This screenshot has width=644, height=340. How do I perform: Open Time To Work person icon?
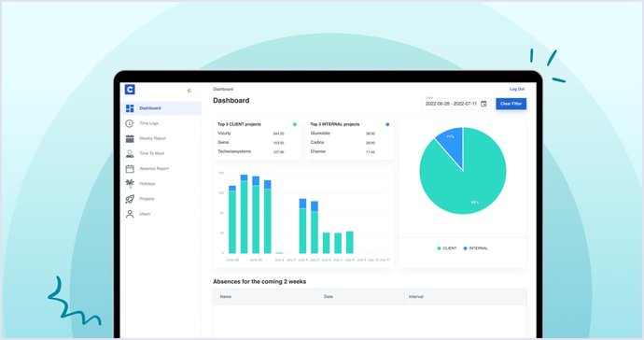pyautogui.click(x=130, y=153)
